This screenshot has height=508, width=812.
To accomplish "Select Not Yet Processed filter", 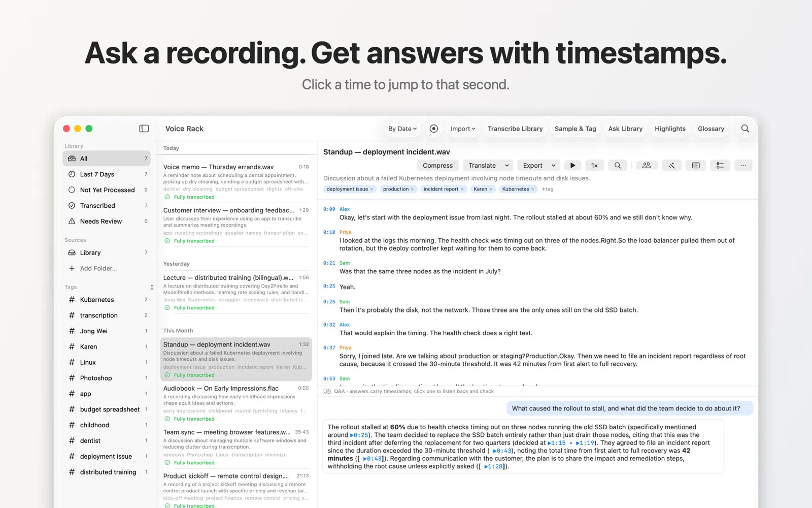I will (107, 190).
